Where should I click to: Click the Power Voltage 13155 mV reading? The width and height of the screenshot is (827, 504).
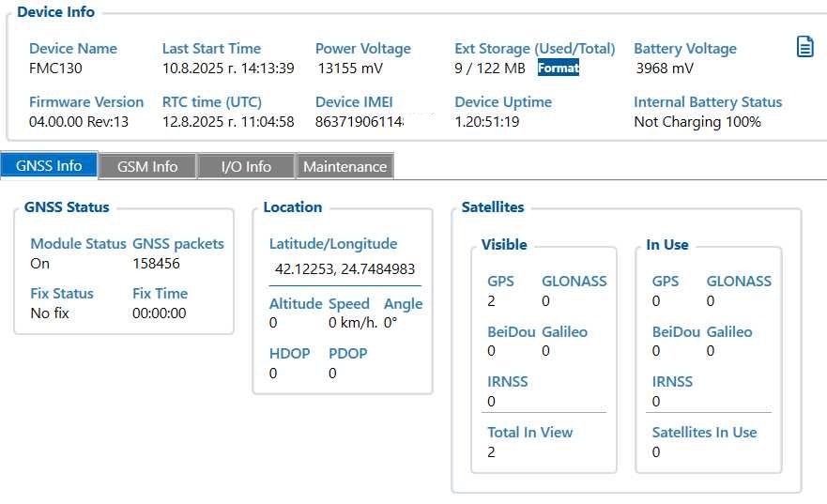click(349, 69)
